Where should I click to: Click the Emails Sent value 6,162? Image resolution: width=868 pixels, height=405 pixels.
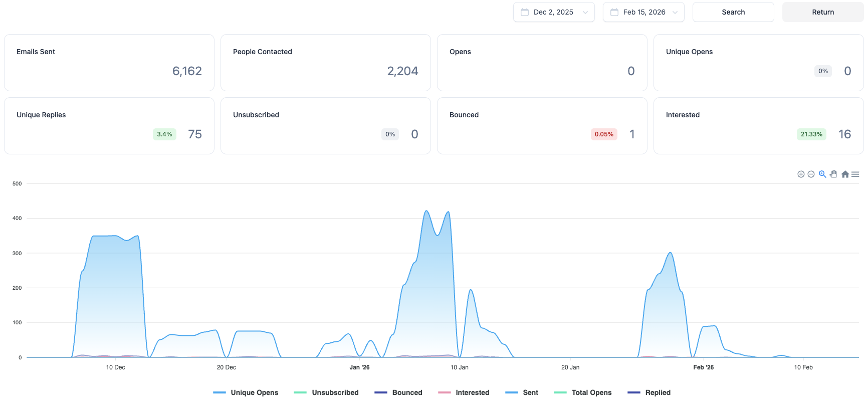(x=187, y=71)
